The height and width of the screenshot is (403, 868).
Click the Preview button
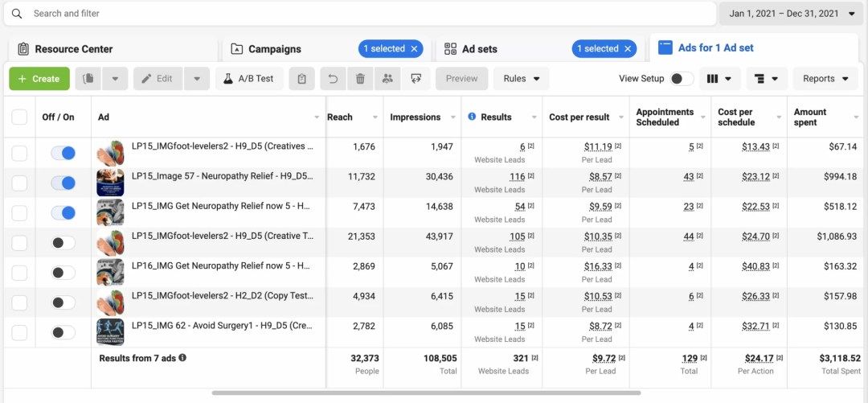coord(461,79)
